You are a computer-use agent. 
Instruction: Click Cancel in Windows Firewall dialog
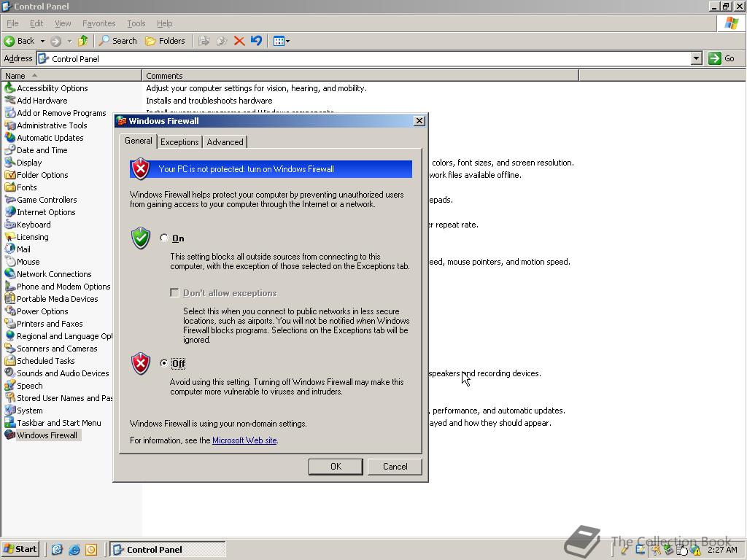395,467
